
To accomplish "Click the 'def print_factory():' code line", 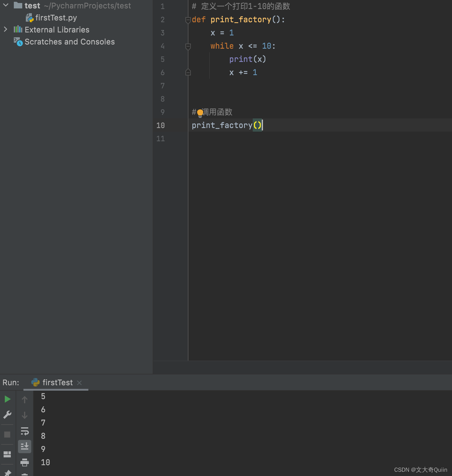I will coord(238,20).
